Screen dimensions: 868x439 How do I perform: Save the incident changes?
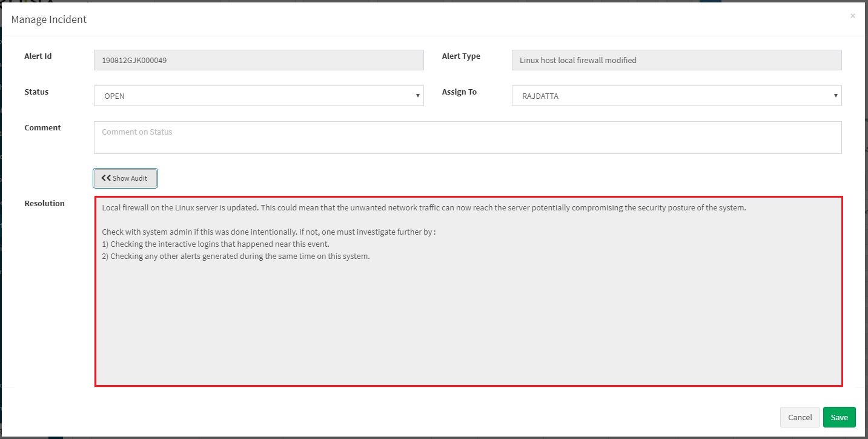coord(839,417)
